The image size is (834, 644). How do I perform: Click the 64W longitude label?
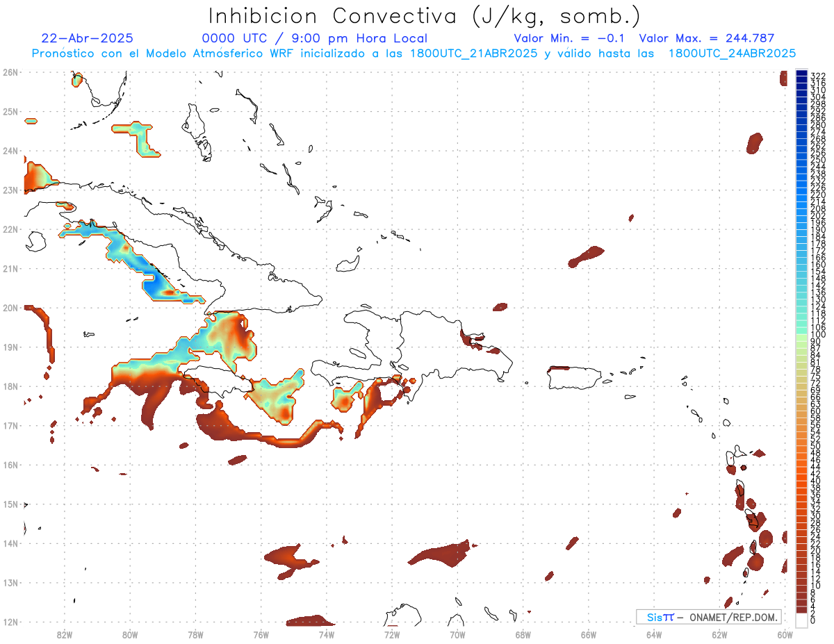click(654, 634)
